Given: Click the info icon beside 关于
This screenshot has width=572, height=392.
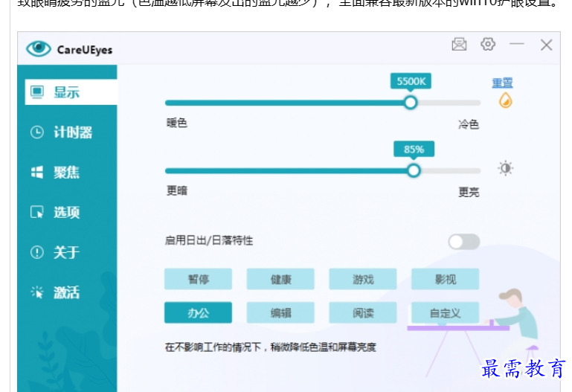Looking at the screenshot, I should (x=37, y=252).
